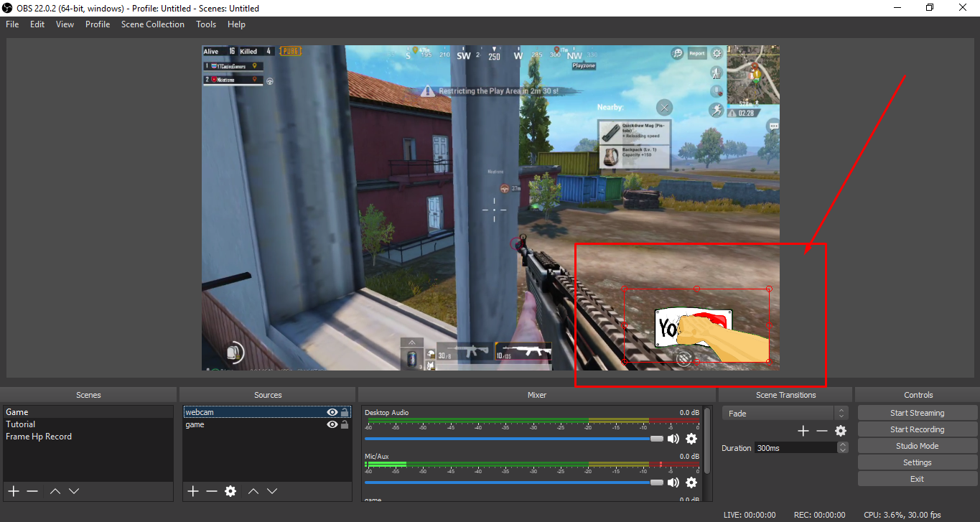Enable Studio Mode
980x522 pixels.
917,446
